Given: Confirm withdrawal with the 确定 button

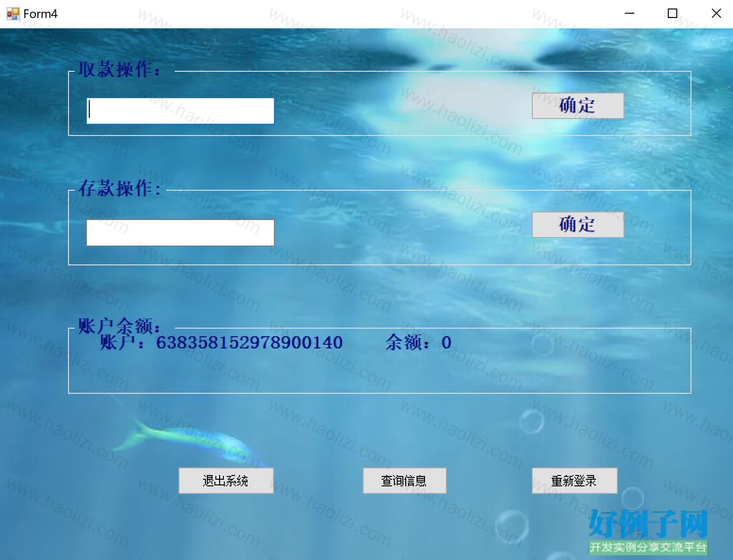Looking at the screenshot, I should 578,106.
